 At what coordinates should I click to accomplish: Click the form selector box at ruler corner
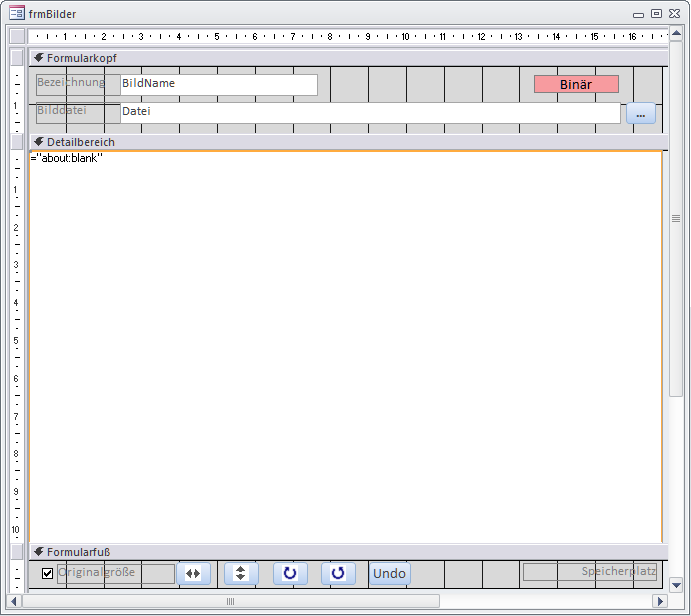point(17,36)
